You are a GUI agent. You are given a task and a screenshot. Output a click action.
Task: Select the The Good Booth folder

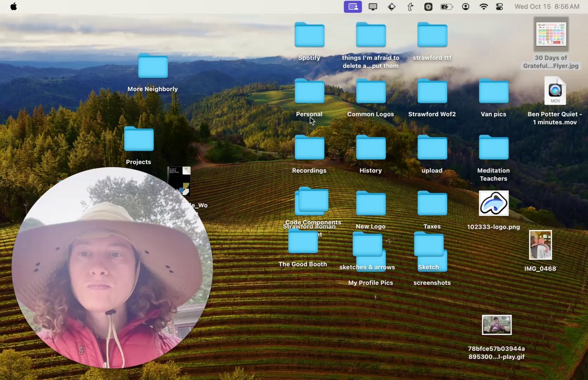point(303,241)
